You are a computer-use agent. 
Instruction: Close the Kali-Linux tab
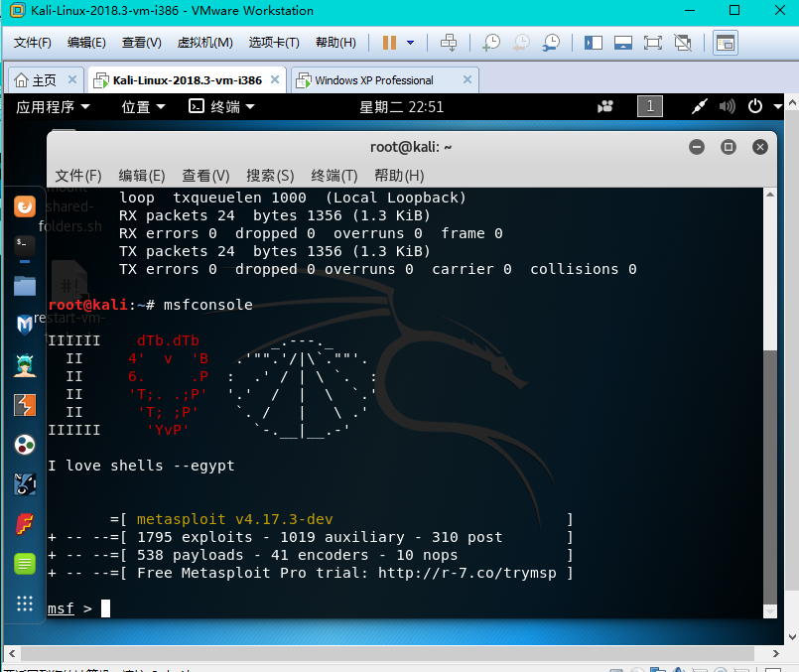tap(275, 79)
